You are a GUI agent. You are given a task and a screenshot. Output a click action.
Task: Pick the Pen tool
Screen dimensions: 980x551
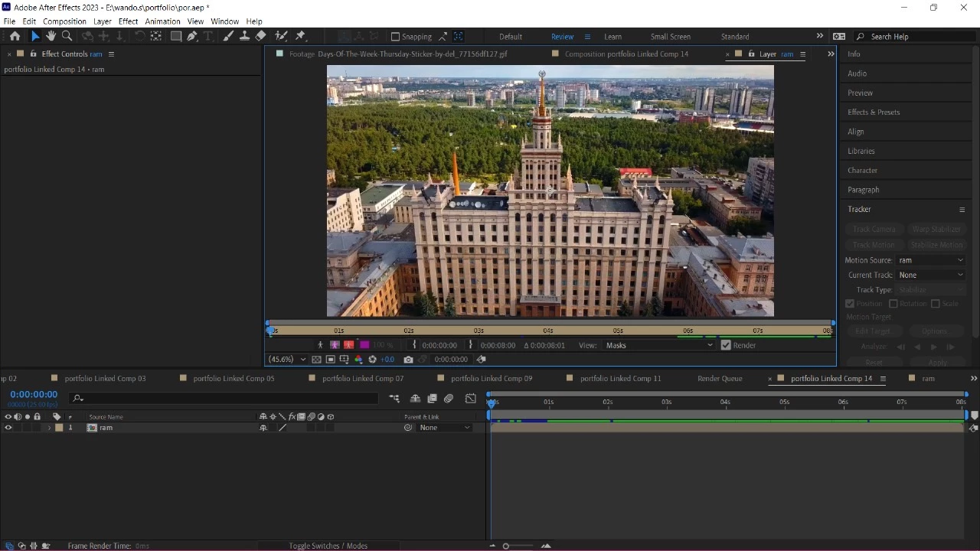point(192,36)
